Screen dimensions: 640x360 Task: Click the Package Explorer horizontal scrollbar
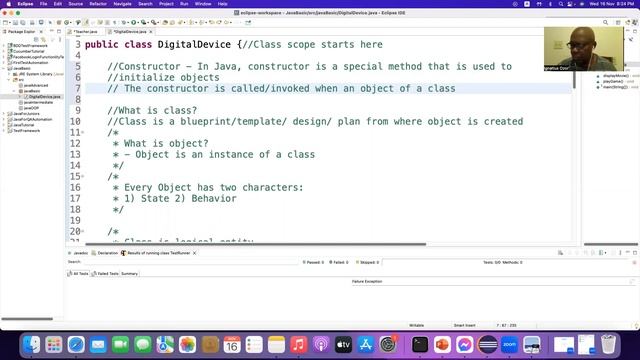pos(27,319)
